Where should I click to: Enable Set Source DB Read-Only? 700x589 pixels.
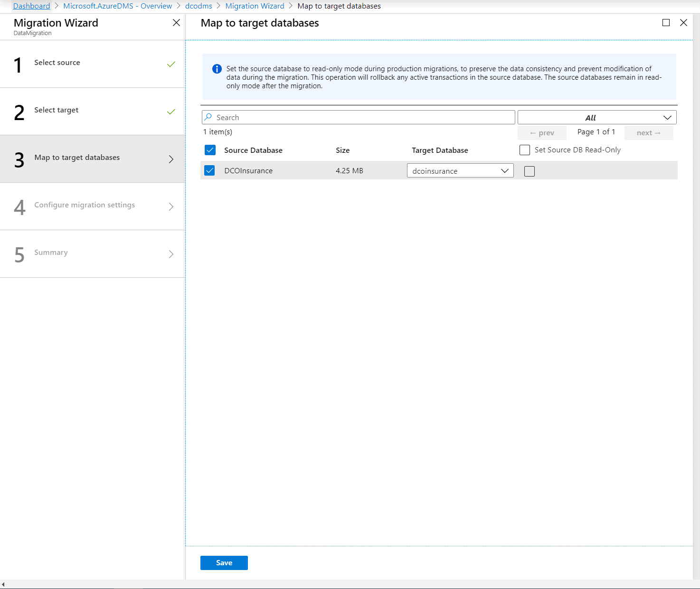pos(524,150)
